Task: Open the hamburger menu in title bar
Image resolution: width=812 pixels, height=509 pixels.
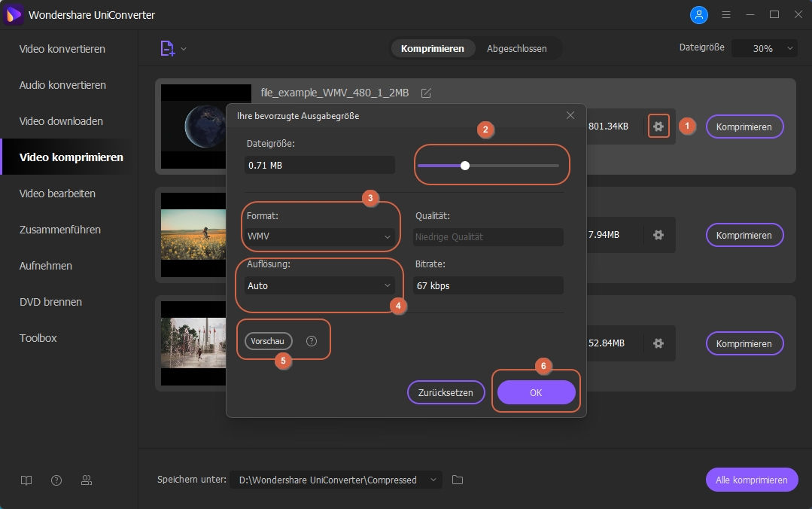Action: click(x=726, y=14)
